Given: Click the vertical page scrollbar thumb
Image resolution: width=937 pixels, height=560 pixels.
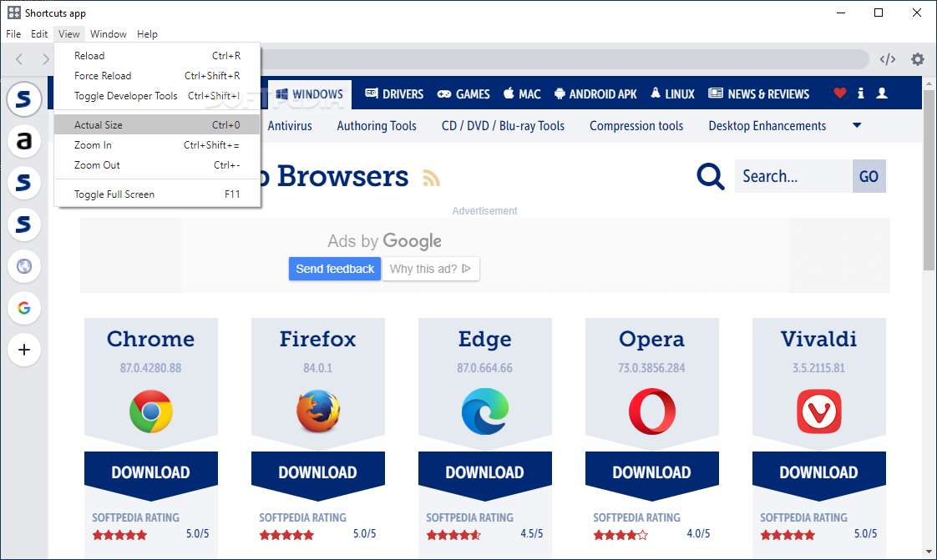Looking at the screenshot, I should click(929, 179).
